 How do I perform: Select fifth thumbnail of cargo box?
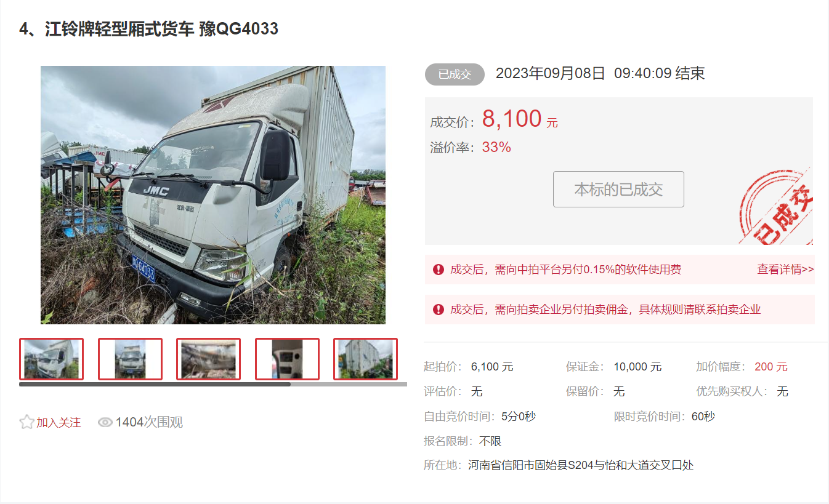click(x=365, y=359)
